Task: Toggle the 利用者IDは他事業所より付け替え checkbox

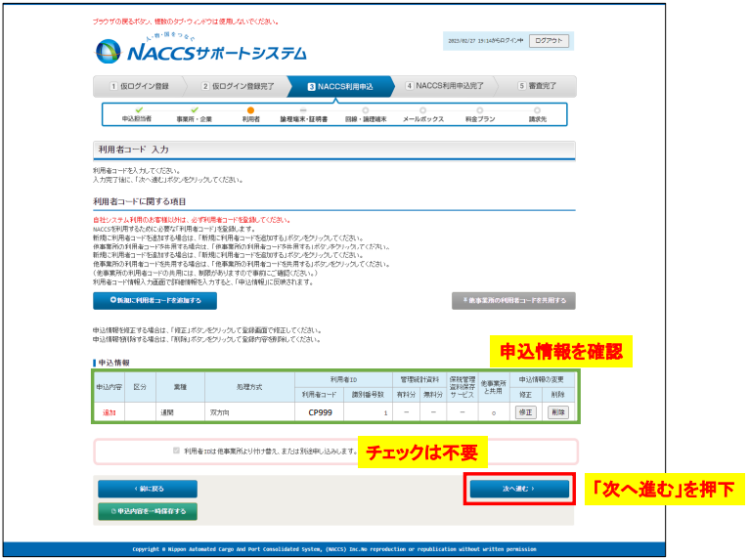Action: click(176, 451)
